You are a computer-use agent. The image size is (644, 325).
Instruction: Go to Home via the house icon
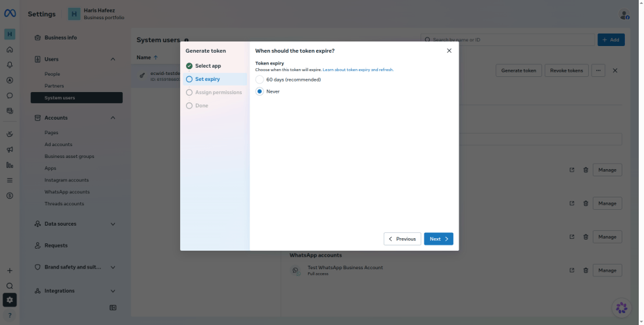pyautogui.click(x=10, y=50)
